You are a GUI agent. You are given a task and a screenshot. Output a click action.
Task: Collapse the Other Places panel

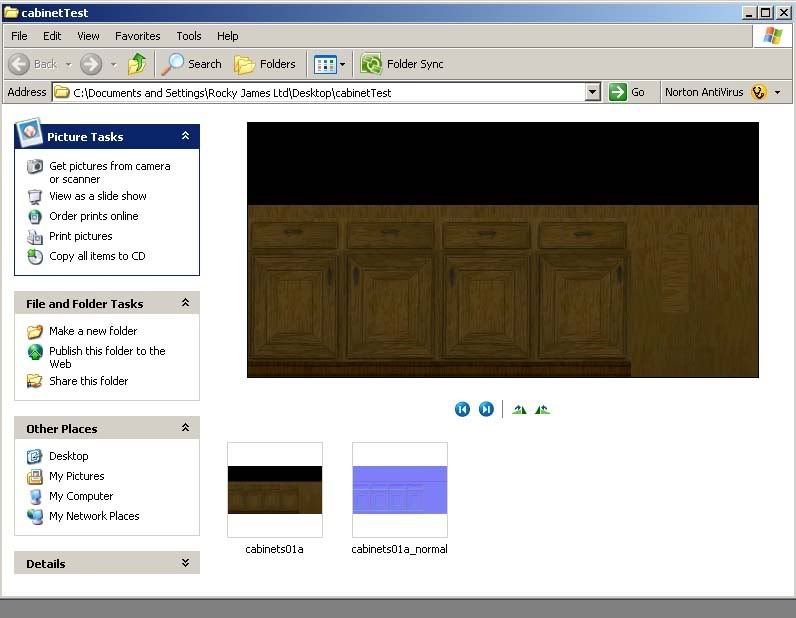(185, 428)
